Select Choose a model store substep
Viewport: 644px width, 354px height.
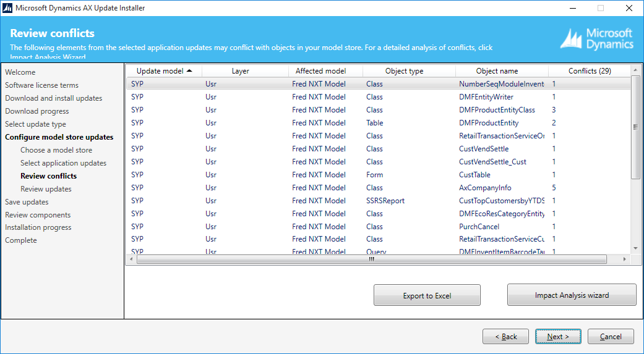56,150
